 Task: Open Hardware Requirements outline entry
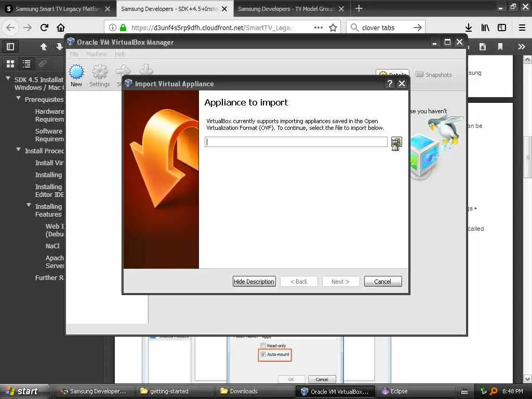click(49, 115)
